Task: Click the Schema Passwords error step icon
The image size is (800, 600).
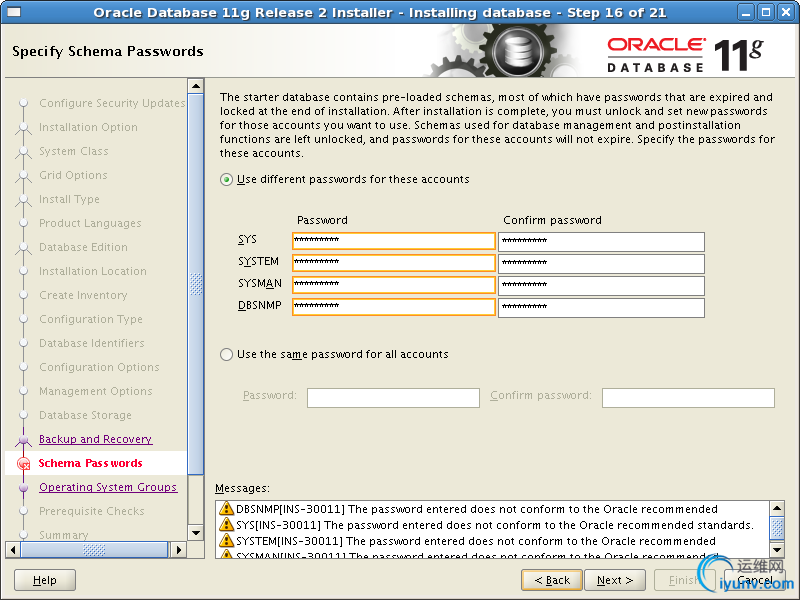Action: pyautogui.click(x=23, y=464)
